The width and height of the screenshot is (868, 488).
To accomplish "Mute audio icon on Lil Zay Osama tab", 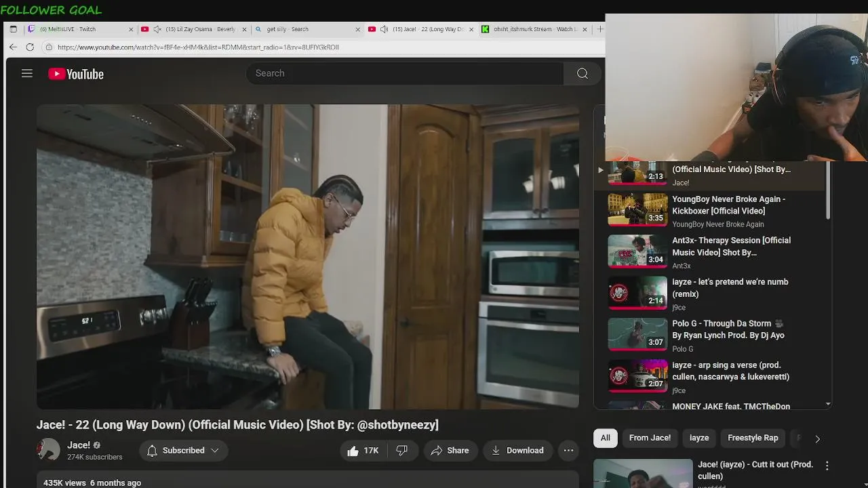I will pyautogui.click(x=157, y=29).
